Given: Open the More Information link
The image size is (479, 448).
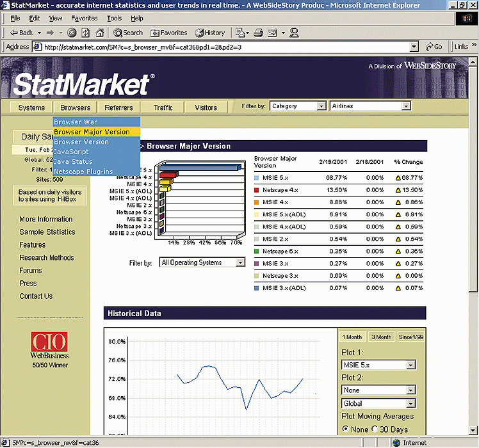Looking at the screenshot, I should 46,220.
